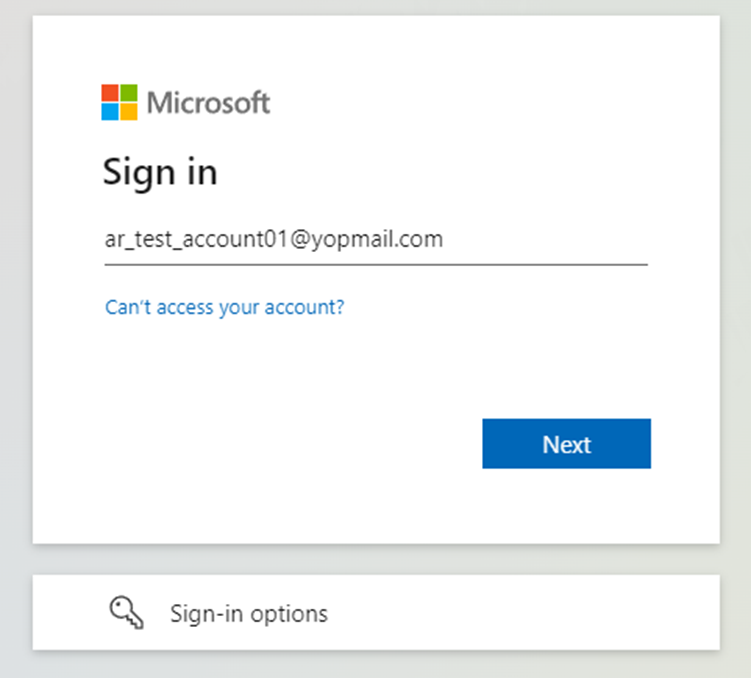Image resolution: width=751 pixels, height=678 pixels.
Task: Click the Microsoft four-square logo
Action: [119, 102]
